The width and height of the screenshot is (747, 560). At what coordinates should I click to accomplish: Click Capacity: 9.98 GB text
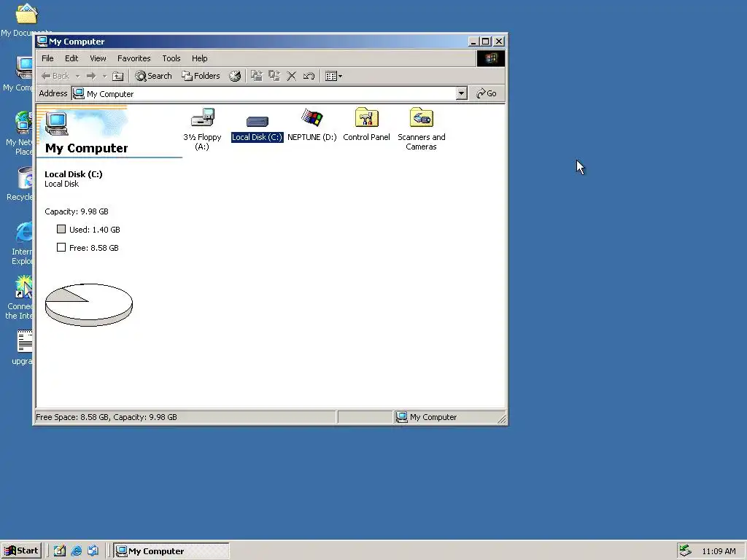click(76, 211)
